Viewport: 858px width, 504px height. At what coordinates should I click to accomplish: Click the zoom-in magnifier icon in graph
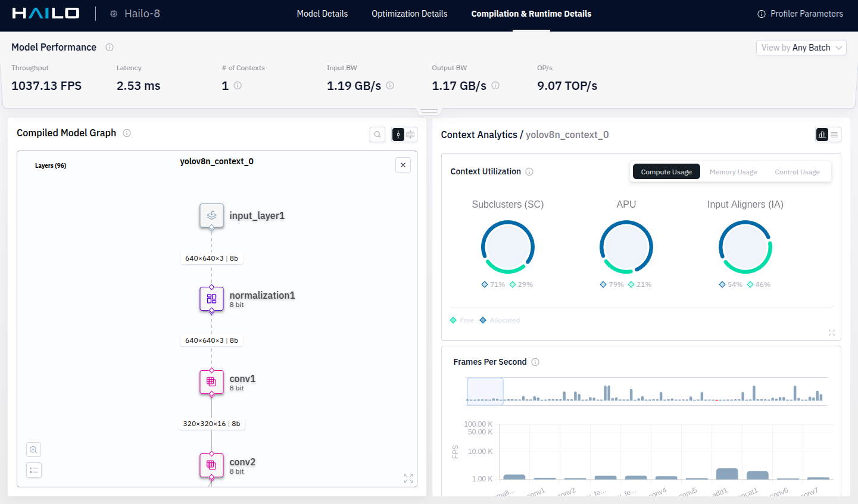[x=34, y=450]
